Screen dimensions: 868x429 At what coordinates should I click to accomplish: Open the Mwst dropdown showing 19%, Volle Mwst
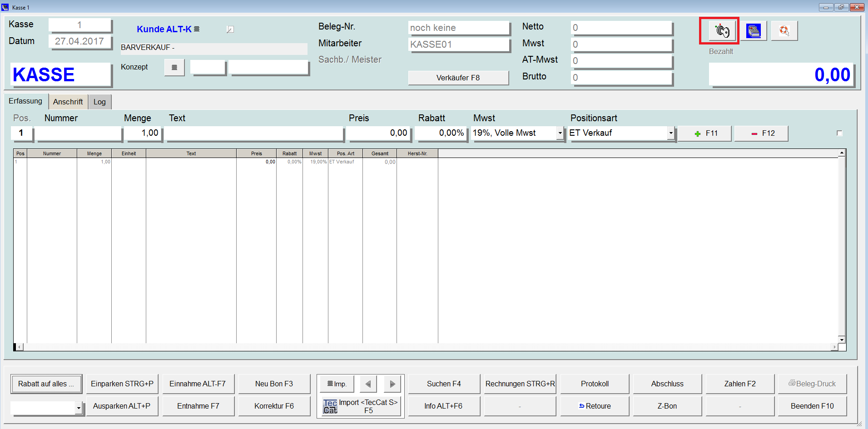[560, 133]
